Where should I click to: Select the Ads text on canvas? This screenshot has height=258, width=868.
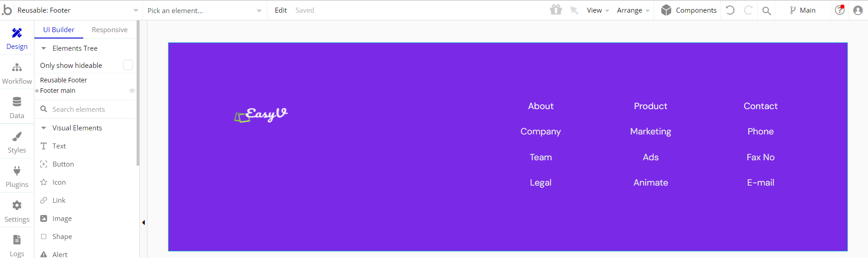(x=650, y=157)
